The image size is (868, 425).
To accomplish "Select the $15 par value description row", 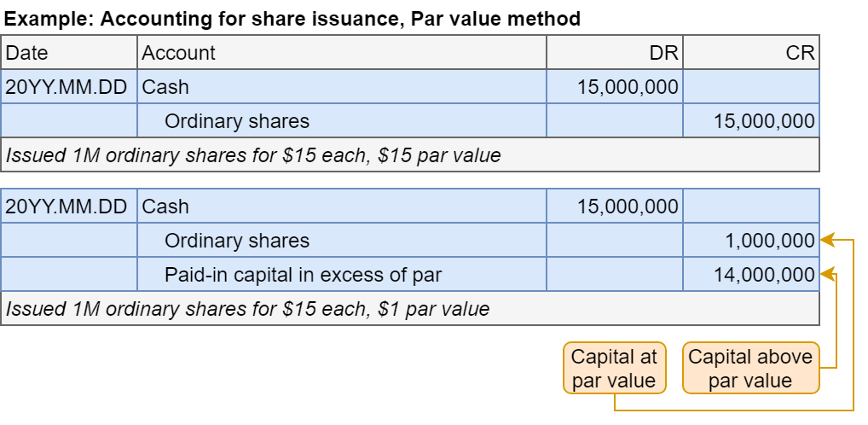I will tap(409, 155).
